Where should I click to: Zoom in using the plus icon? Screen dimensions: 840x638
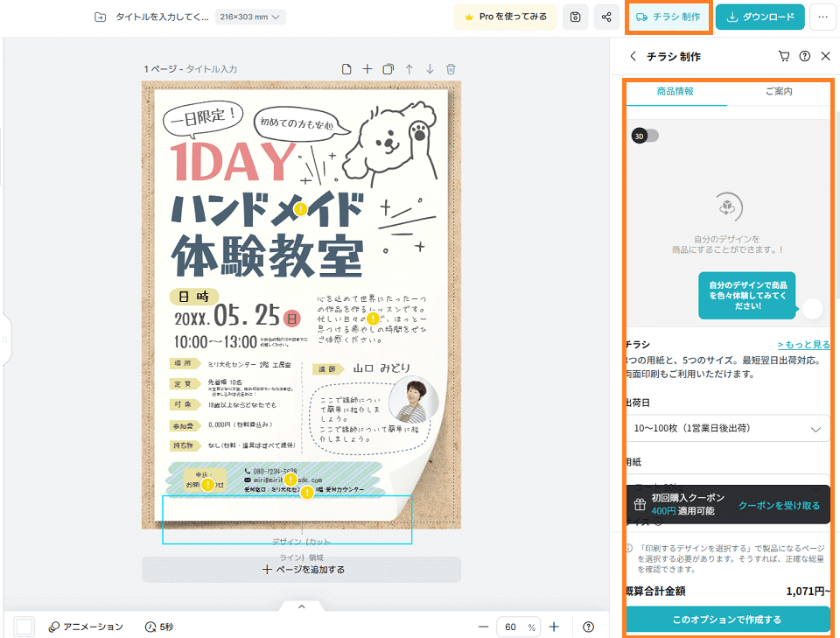point(553,627)
